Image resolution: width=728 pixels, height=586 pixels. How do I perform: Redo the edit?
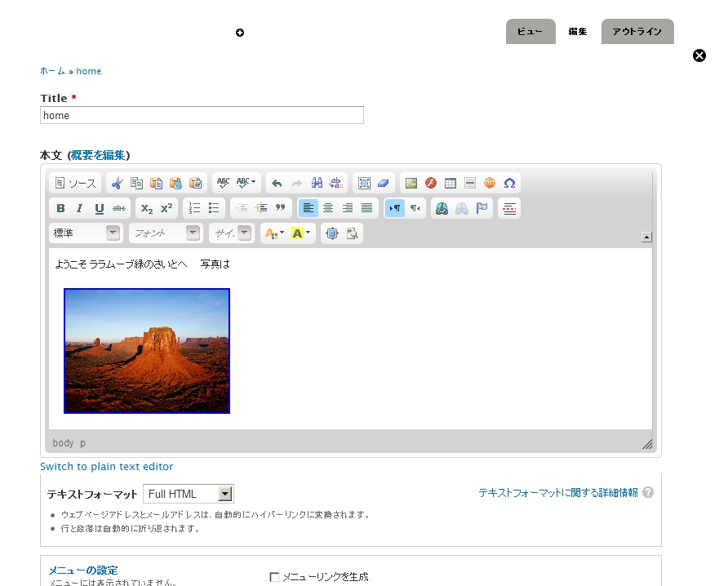click(x=297, y=183)
